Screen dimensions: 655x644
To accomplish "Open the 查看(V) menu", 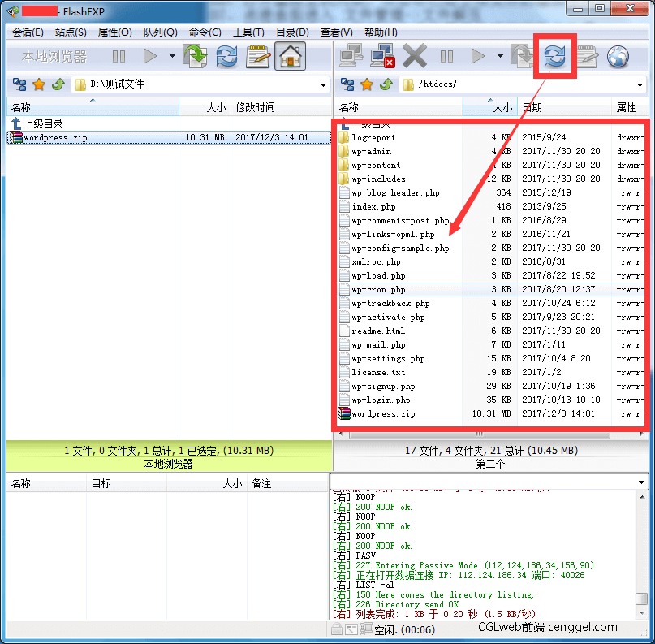I will tap(336, 32).
